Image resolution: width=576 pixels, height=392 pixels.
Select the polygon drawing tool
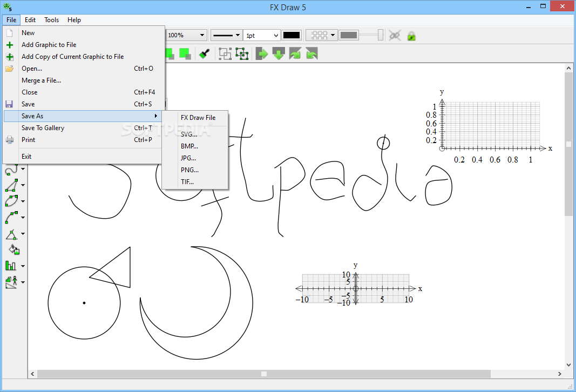click(x=11, y=185)
